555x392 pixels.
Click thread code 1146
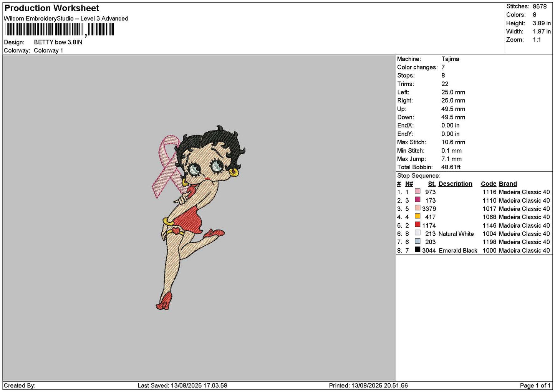490,225
